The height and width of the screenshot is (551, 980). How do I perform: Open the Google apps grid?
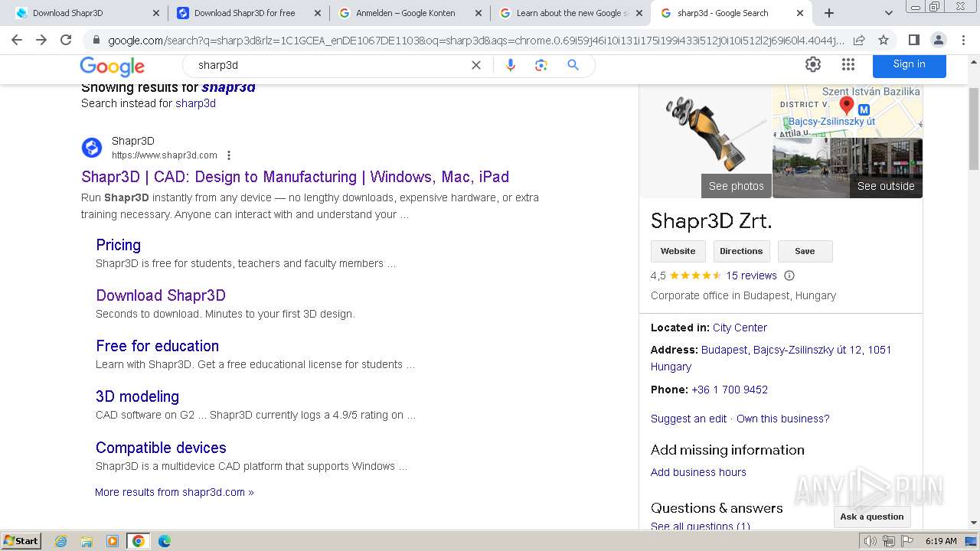point(848,64)
